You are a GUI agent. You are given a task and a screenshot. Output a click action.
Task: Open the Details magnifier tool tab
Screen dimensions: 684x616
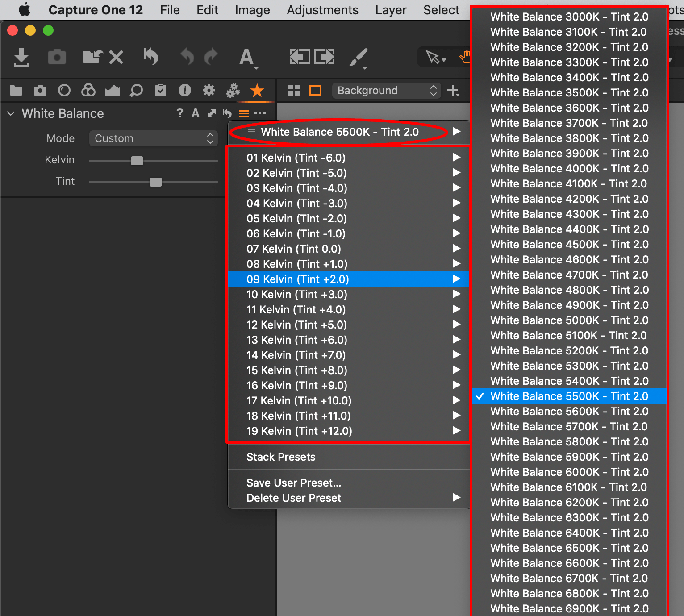pyautogui.click(x=136, y=91)
